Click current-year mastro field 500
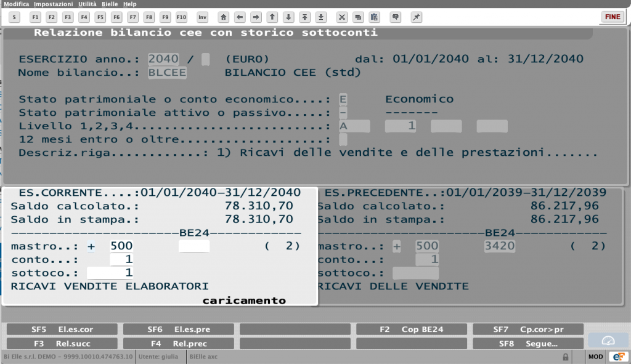The image size is (631, 364). pyautogui.click(x=121, y=246)
